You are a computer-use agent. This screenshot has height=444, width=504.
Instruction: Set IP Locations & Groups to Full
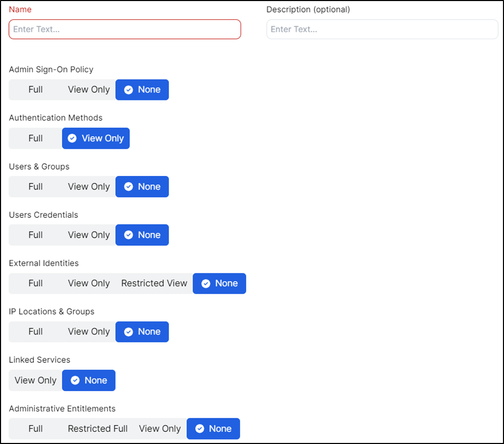(36, 331)
